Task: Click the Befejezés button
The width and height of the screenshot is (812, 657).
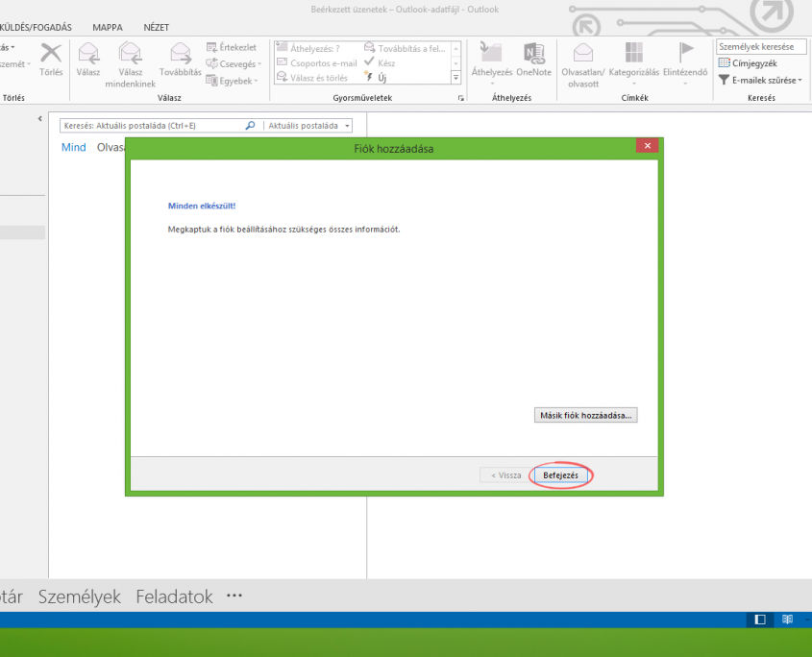Action: (559, 474)
